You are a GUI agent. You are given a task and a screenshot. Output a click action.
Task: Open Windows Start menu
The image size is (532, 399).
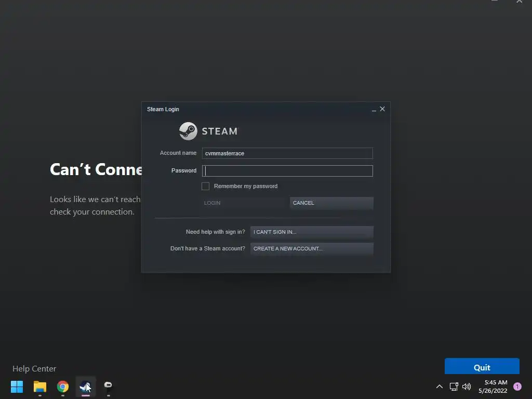[17, 387]
